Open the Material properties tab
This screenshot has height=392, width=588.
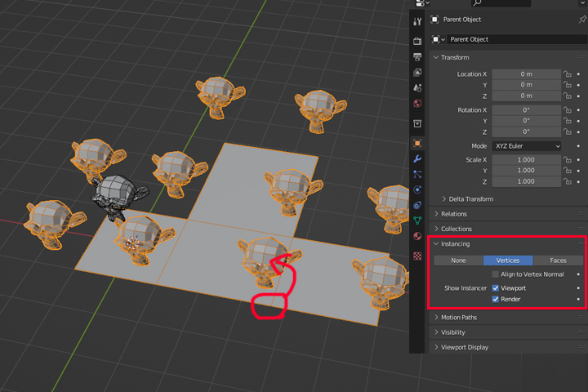417,236
